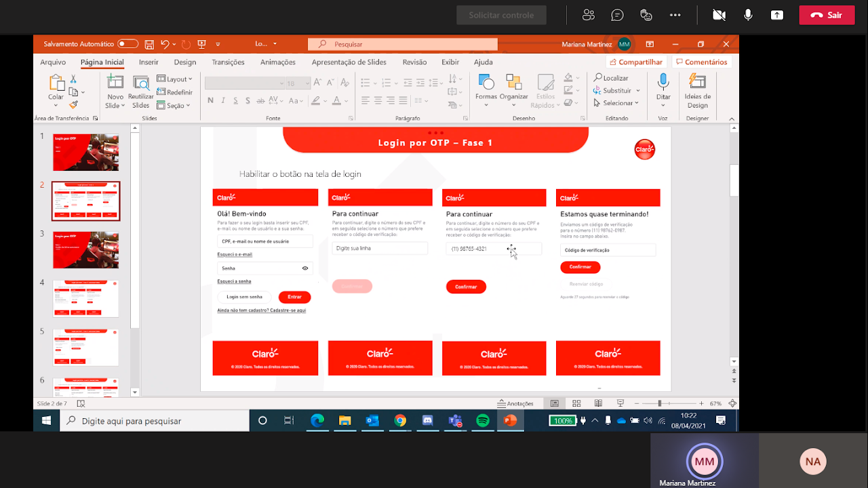This screenshot has height=488, width=868.
Task: Open the Seção dropdown
Action: tap(175, 106)
